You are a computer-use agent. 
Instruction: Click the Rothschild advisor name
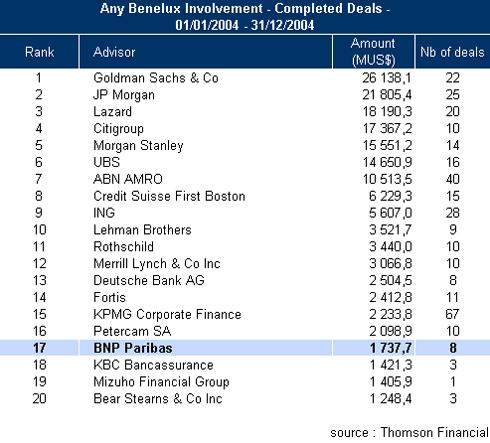123,247
